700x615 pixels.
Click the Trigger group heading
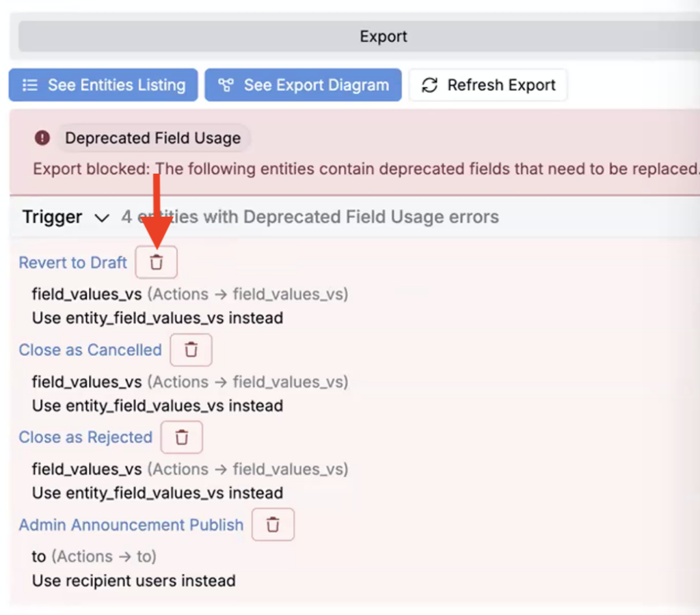tap(52, 217)
